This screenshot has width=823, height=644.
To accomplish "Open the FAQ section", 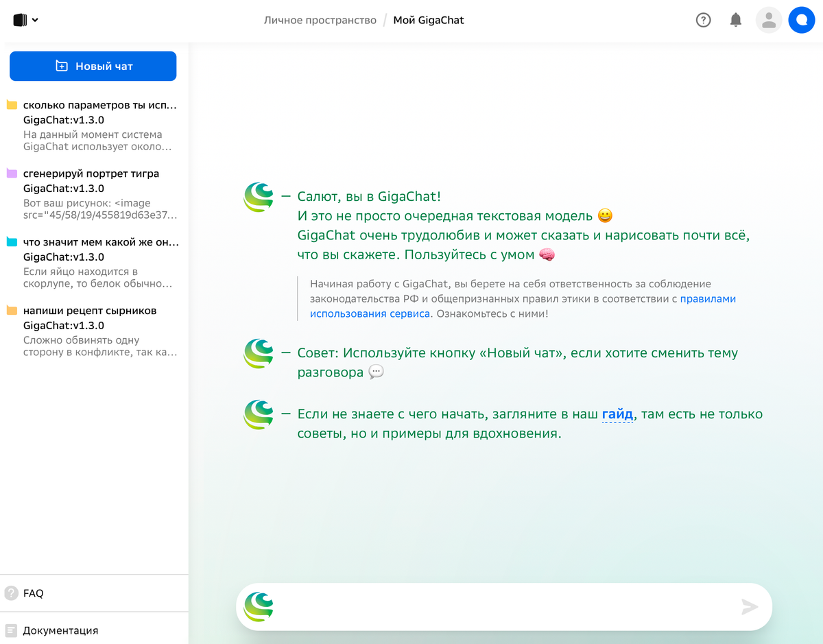I will click(x=94, y=593).
